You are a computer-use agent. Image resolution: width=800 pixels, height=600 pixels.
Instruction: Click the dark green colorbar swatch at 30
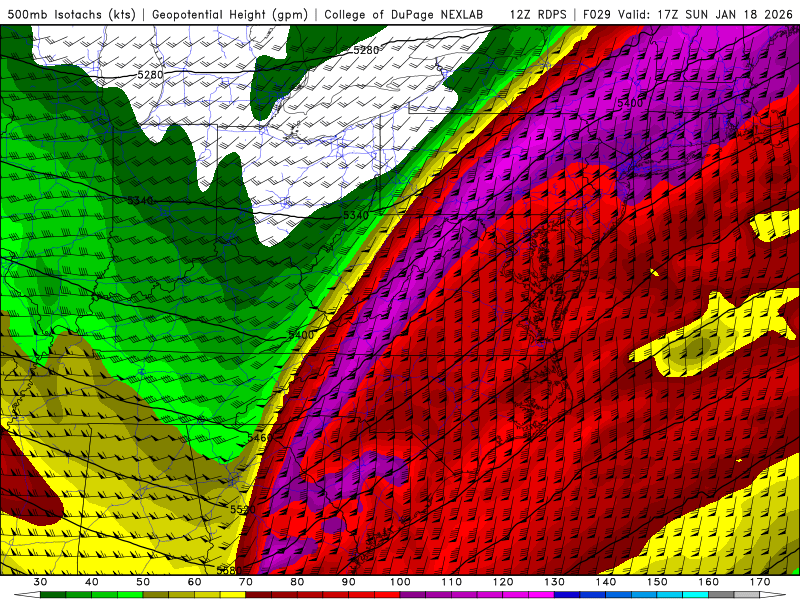tap(53, 595)
